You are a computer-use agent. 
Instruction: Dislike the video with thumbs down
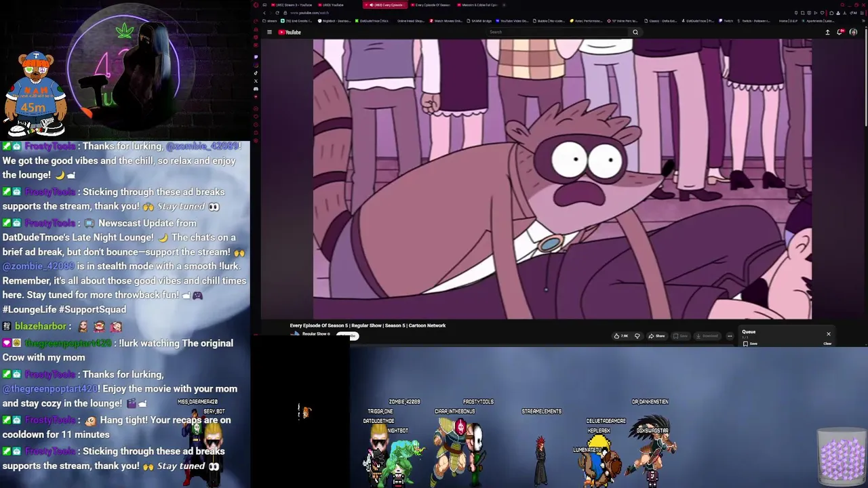coord(637,336)
